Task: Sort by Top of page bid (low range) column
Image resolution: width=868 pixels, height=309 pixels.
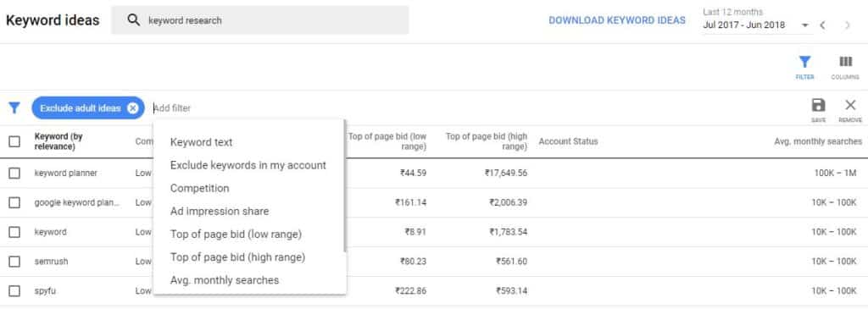Action: (387, 141)
